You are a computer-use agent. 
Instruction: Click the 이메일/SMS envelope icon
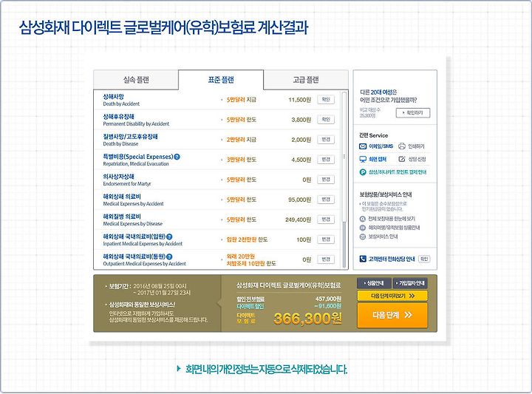tap(363, 146)
